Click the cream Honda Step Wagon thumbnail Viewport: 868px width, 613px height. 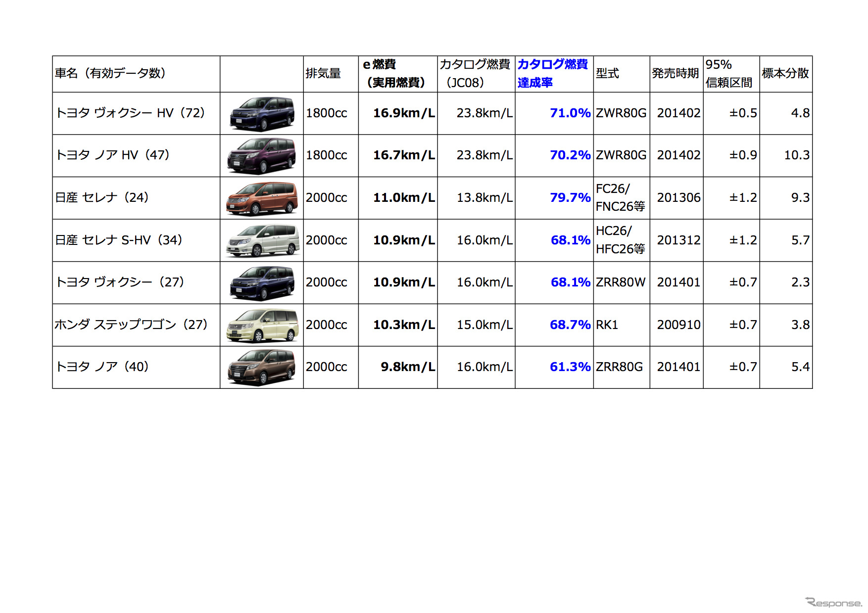click(262, 325)
